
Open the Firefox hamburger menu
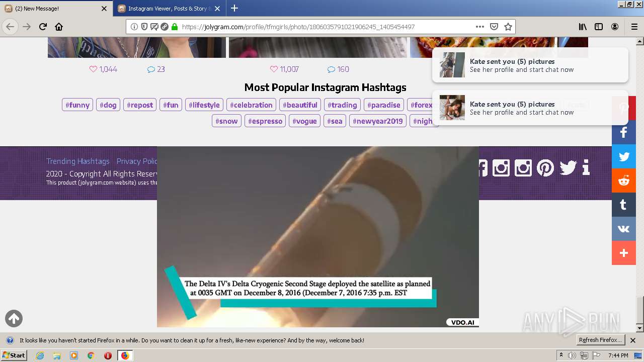tap(634, 27)
